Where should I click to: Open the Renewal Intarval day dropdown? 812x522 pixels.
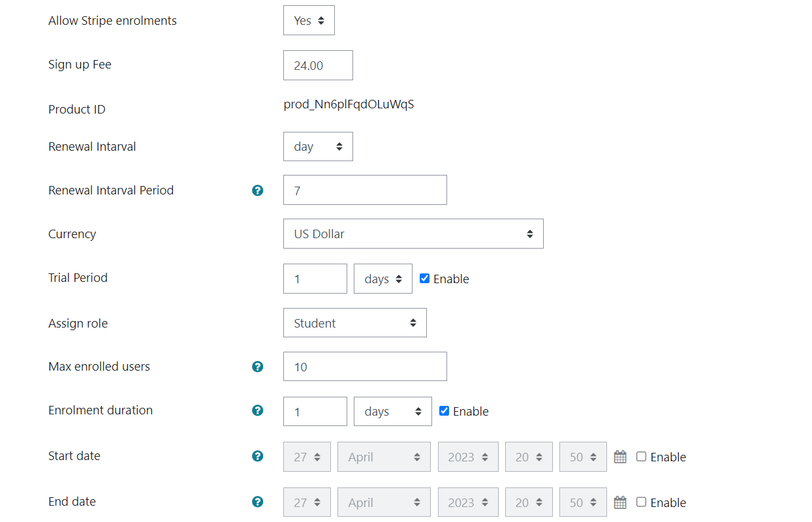pyautogui.click(x=318, y=147)
